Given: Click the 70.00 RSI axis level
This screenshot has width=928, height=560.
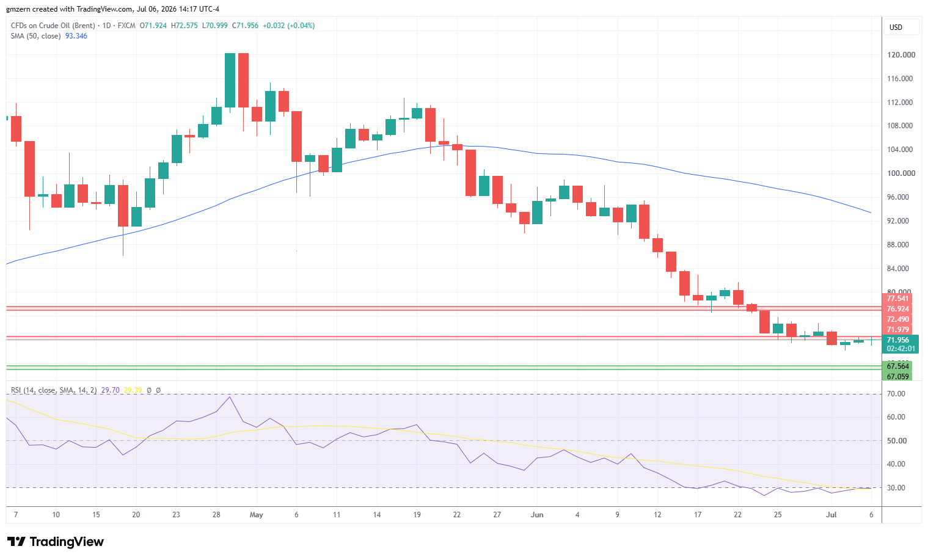Looking at the screenshot, I should click(896, 394).
